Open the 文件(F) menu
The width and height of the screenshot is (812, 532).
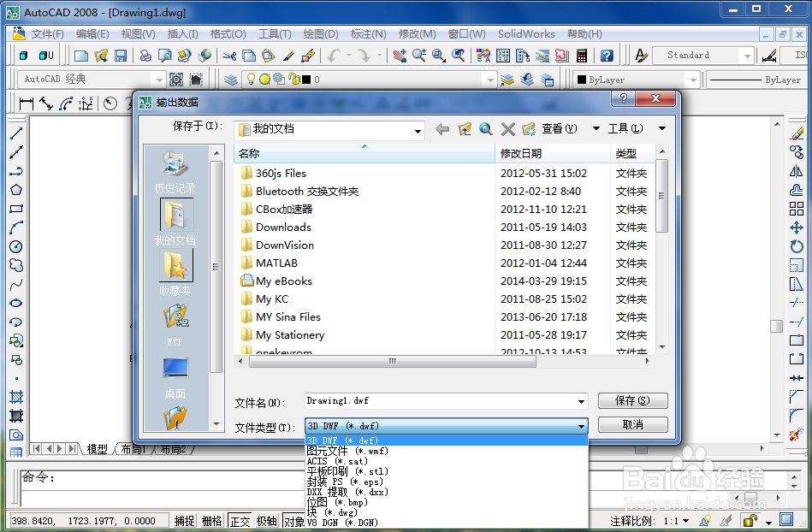(47, 34)
